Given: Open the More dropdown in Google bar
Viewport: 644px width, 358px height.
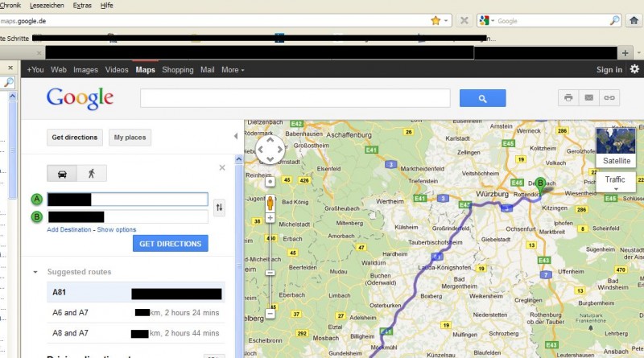Looking at the screenshot, I should [x=233, y=70].
